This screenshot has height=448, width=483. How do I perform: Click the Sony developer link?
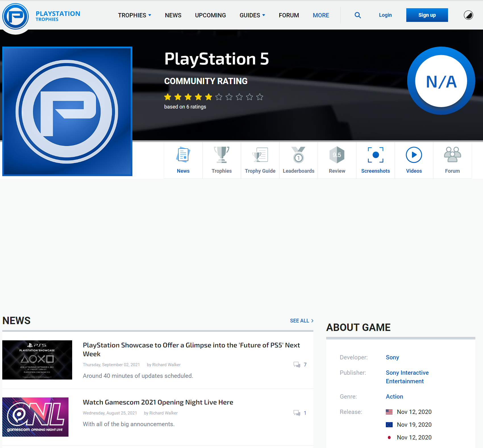(x=392, y=357)
